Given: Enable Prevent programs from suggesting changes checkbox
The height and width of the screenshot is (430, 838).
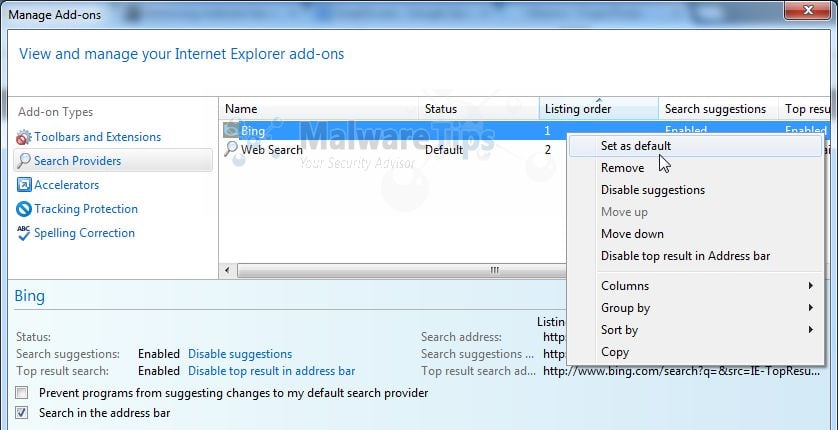Looking at the screenshot, I should (21, 394).
